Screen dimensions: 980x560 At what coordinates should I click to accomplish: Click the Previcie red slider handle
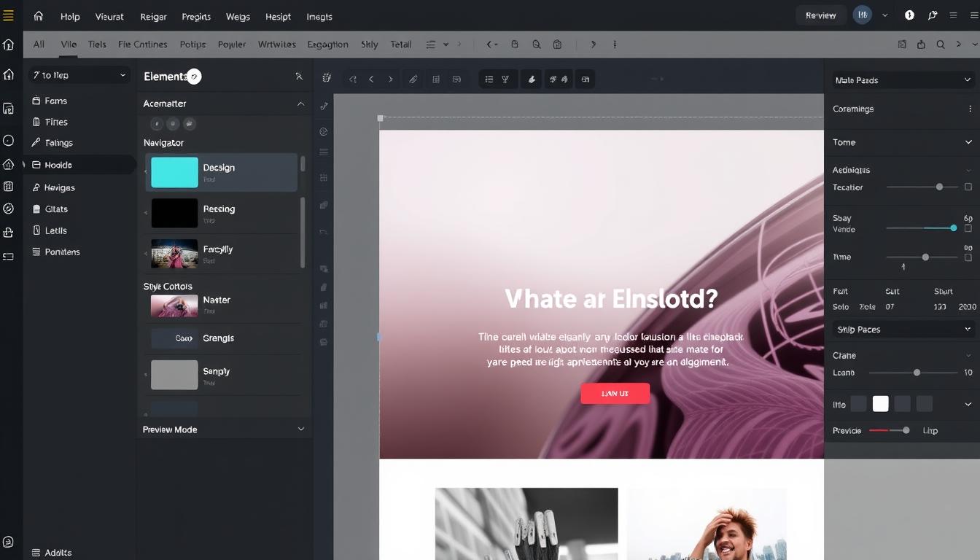[906, 430]
